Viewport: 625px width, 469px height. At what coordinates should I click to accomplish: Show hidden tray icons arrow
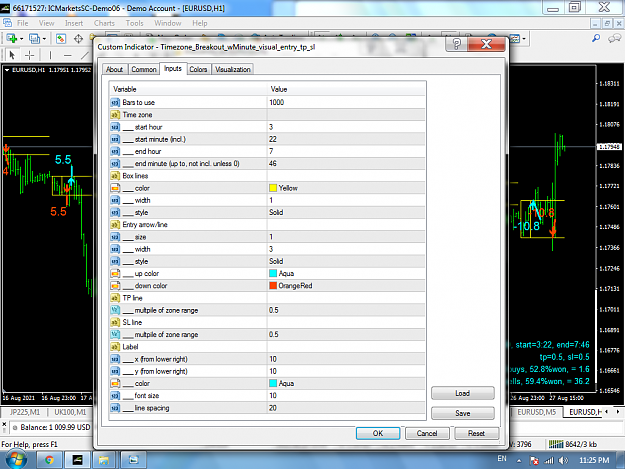point(519,461)
